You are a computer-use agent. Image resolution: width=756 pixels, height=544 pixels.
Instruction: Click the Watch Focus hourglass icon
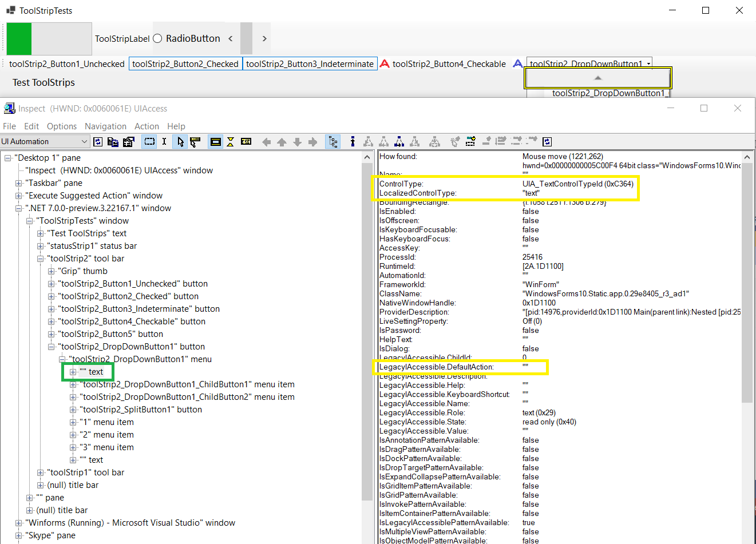pos(230,141)
